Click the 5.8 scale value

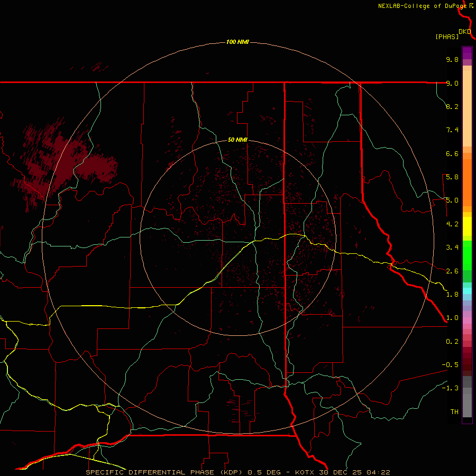[452, 177]
